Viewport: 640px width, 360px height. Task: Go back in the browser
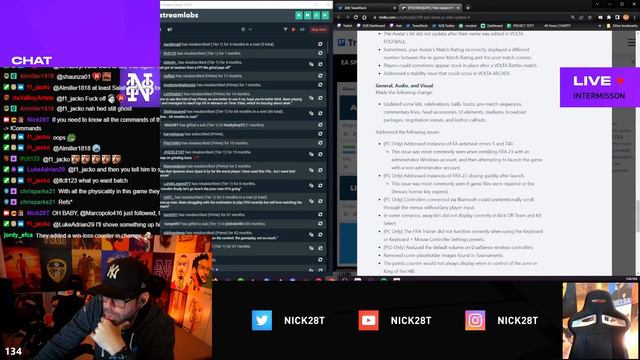pos(339,18)
